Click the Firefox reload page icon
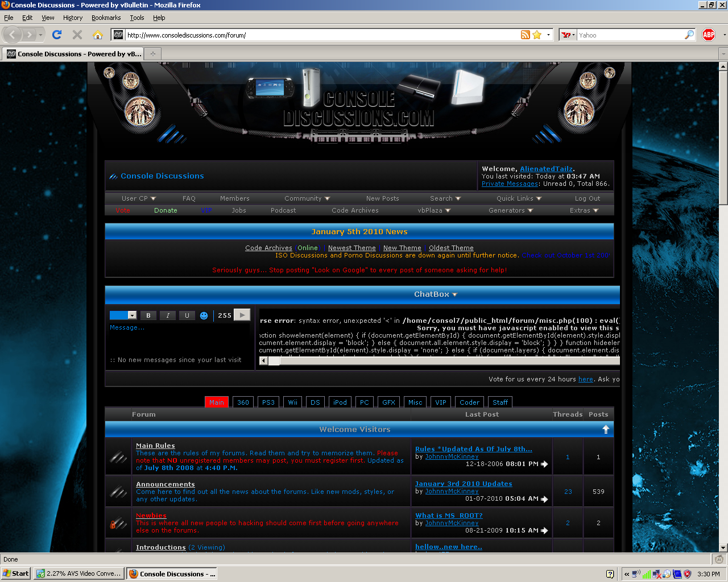Image resolution: width=728 pixels, height=582 pixels. pos(57,35)
